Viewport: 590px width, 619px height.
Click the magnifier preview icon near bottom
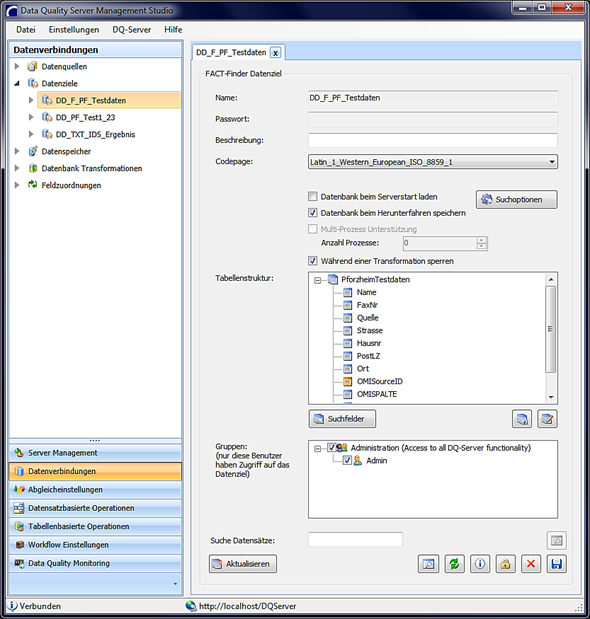coord(428,564)
